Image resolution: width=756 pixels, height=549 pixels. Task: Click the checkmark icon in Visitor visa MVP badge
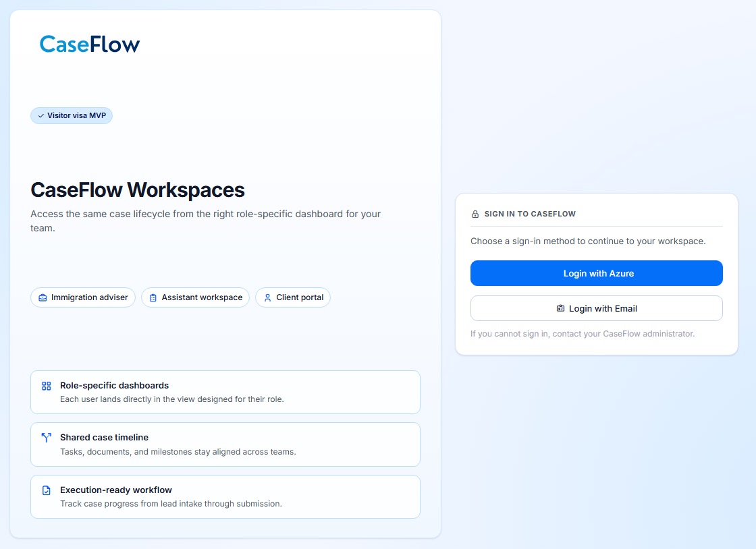[41, 115]
